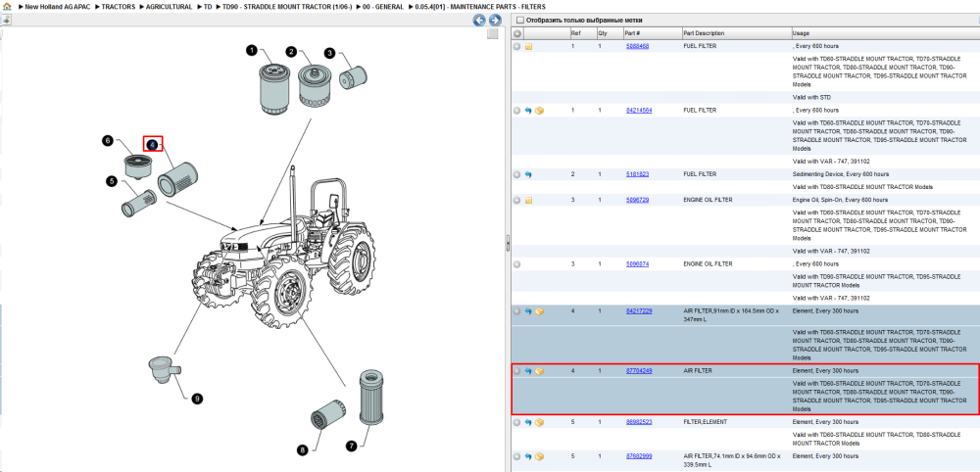Click the package icon for part 87704249

click(539, 371)
